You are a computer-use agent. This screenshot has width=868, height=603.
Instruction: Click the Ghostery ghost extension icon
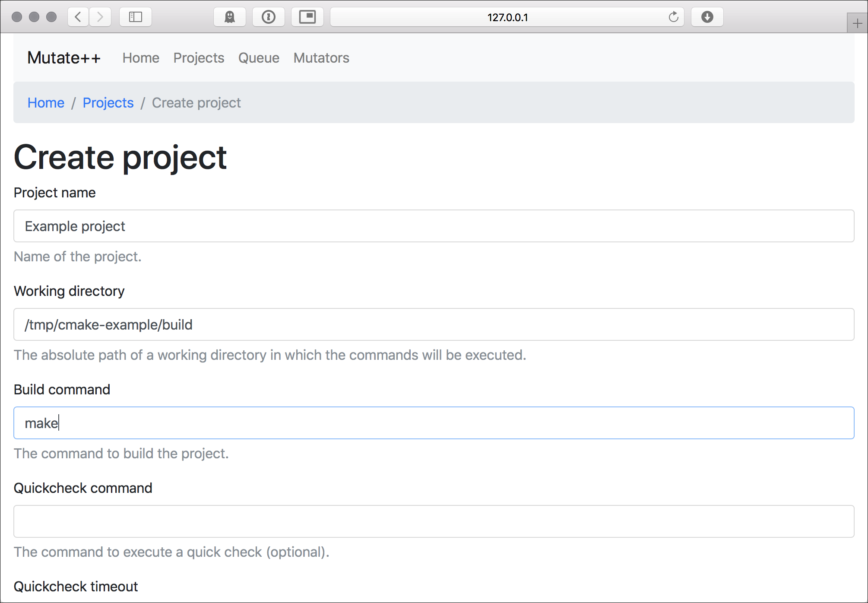pyautogui.click(x=230, y=17)
